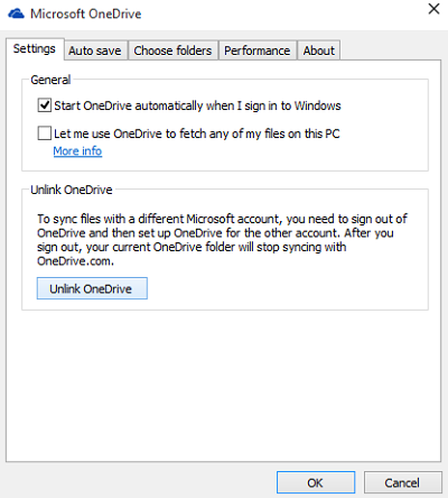The width and height of the screenshot is (448, 498).
Task: Open the Choose folders tab
Action: [173, 50]
